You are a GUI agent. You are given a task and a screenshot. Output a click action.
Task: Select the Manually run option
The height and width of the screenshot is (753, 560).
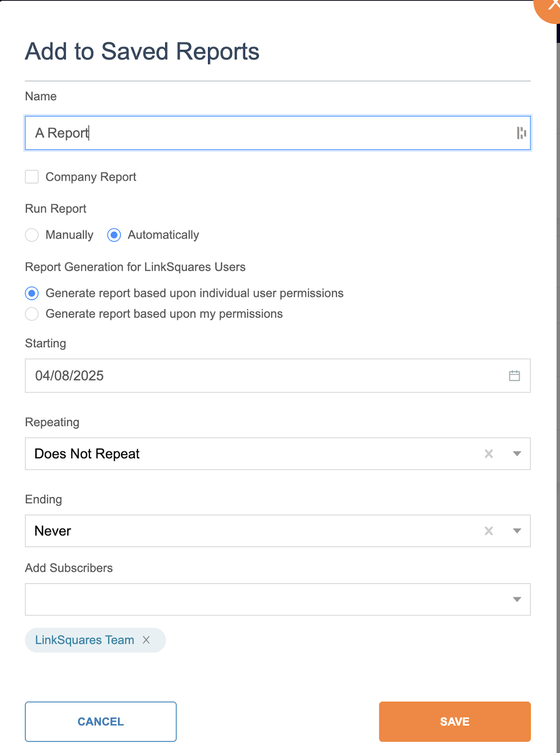[x=32, y=235]
